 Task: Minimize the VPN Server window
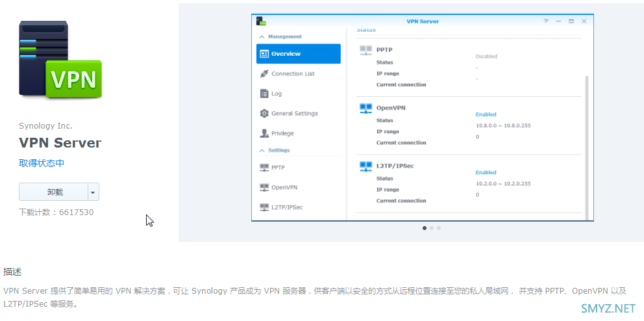[558, 21]
